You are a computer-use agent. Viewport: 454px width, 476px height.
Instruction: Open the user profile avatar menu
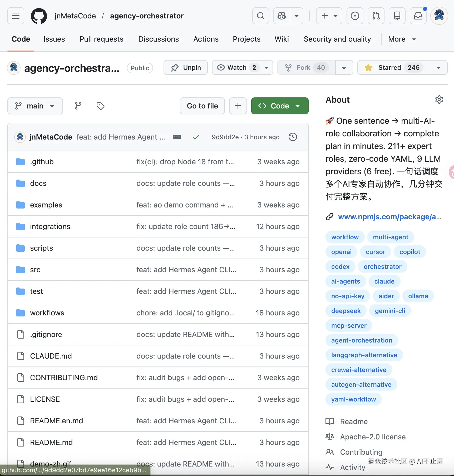click(439, 16)
